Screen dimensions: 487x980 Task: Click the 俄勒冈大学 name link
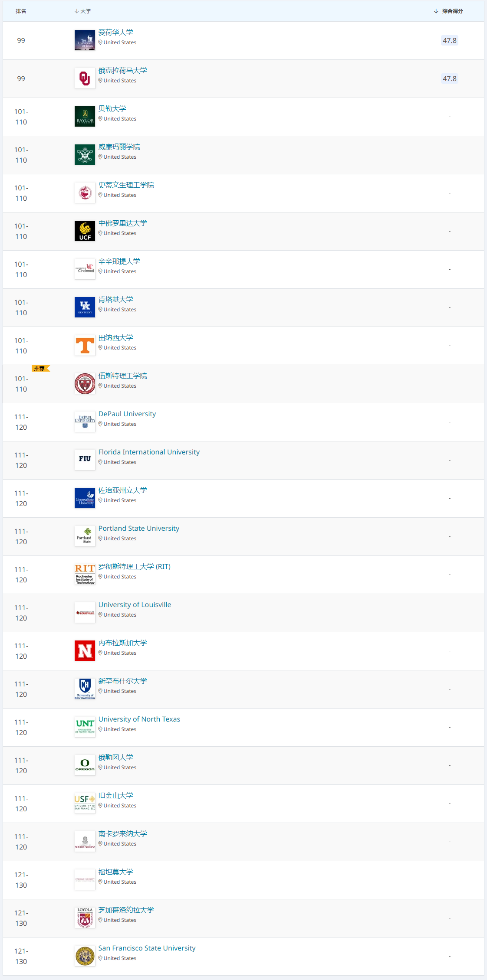(x=116, y=758)
